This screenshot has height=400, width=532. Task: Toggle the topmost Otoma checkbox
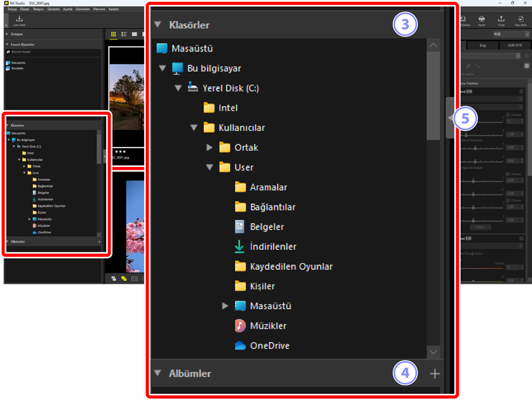[508, 115]
